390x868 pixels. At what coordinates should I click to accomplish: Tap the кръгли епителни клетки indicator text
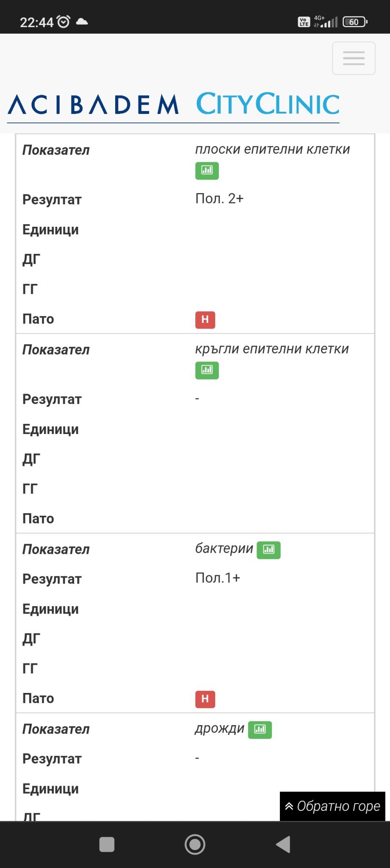272,349
